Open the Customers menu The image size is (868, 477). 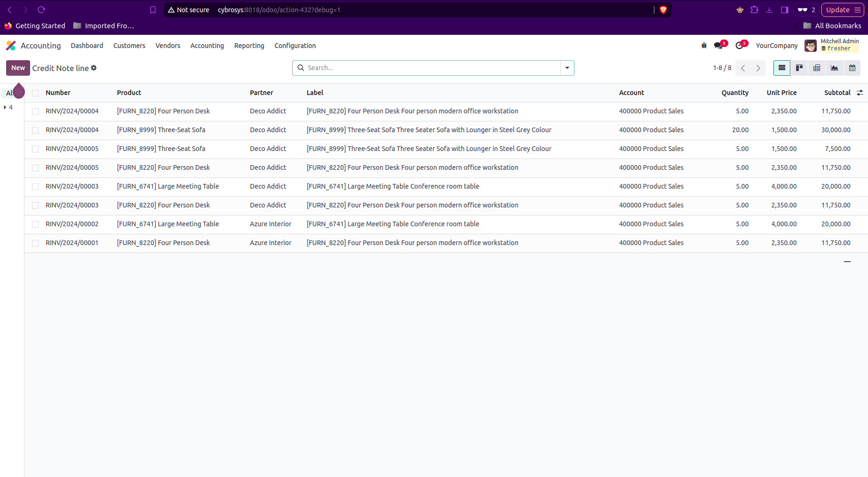click(x=129, y=46)
